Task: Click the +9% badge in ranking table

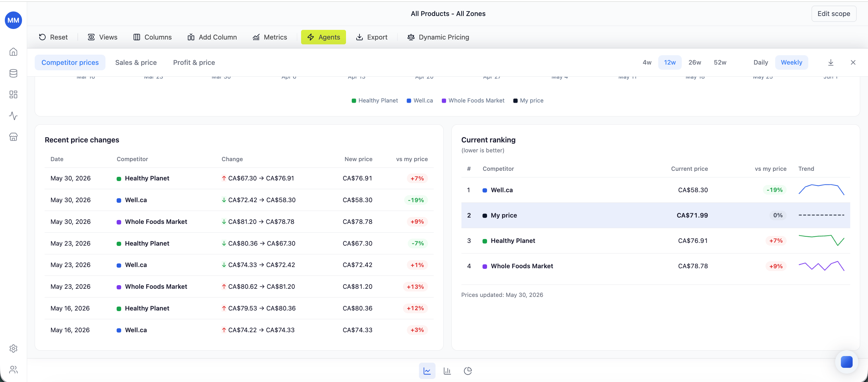Action: coord(776,266)
